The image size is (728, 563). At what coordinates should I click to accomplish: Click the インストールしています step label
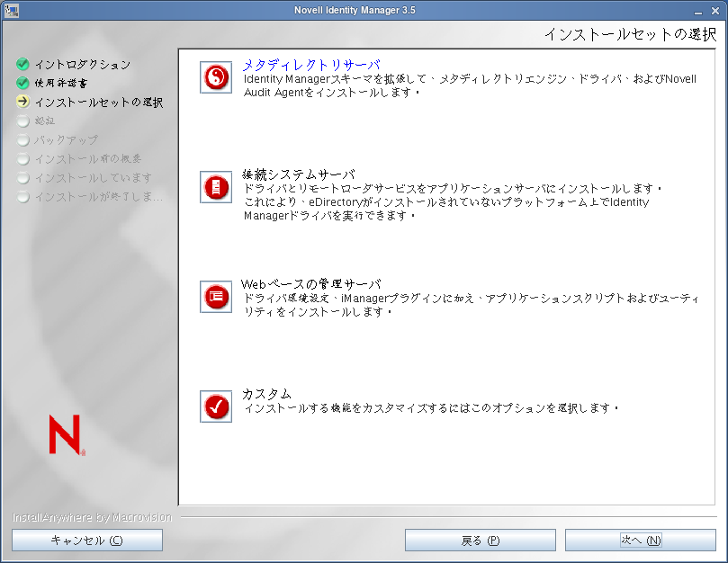(x=94, y=178)
